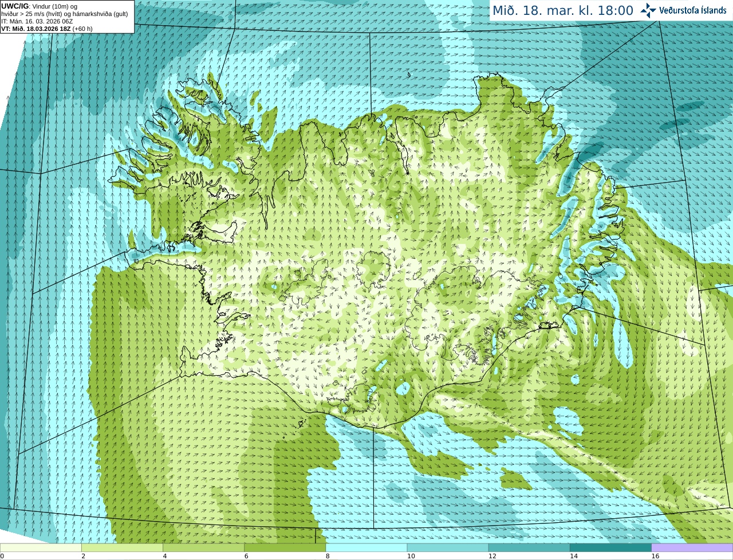733x560 pixels.
Task: Click the scale label '10'
Action: [x=411, y=556]
